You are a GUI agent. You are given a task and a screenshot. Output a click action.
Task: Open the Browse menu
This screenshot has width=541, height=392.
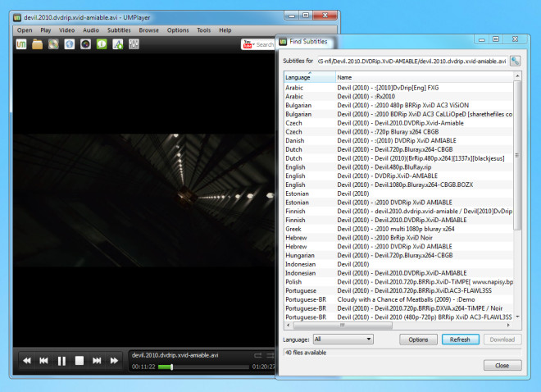[x=148, y=30]
